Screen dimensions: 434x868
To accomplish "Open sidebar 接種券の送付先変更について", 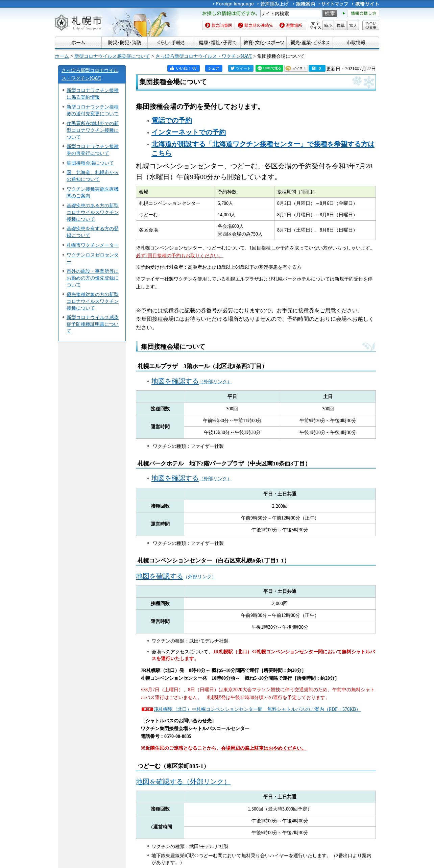I will 92,110.
